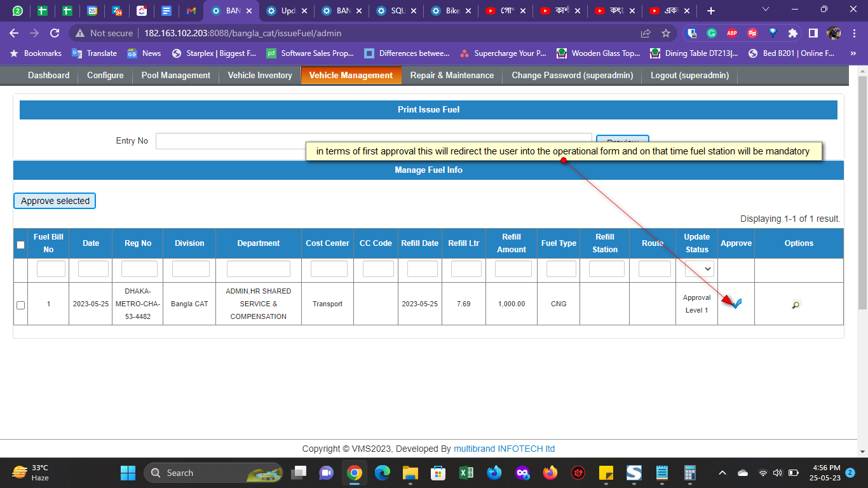Open the tab search chevron in Chrome

click(766, 10)
